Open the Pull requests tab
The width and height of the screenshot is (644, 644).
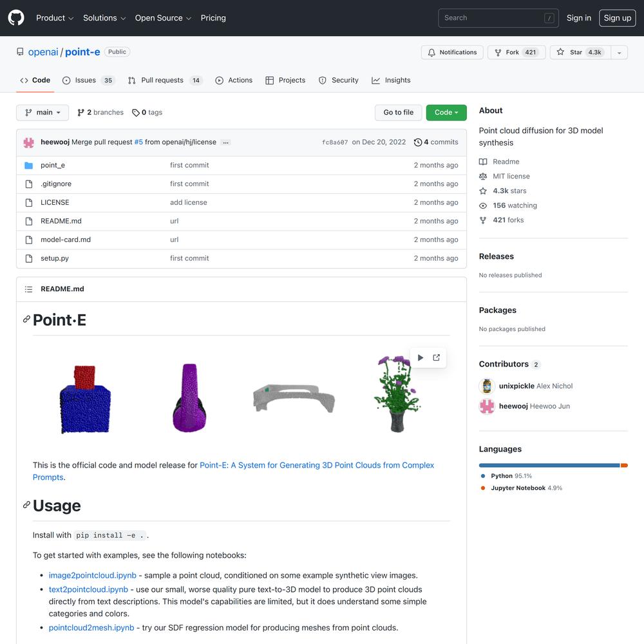click(x=166, y=80)
